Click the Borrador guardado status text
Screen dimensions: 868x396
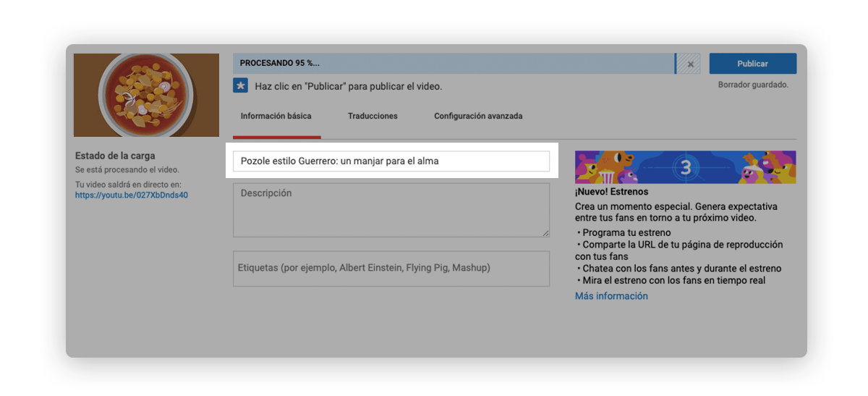click(x=753, y=85)
